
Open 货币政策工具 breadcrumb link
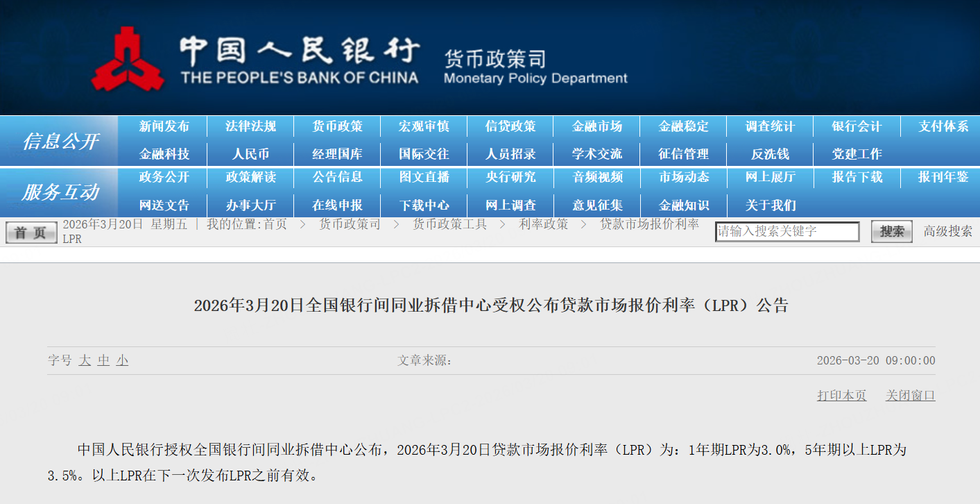click(450, 224)
